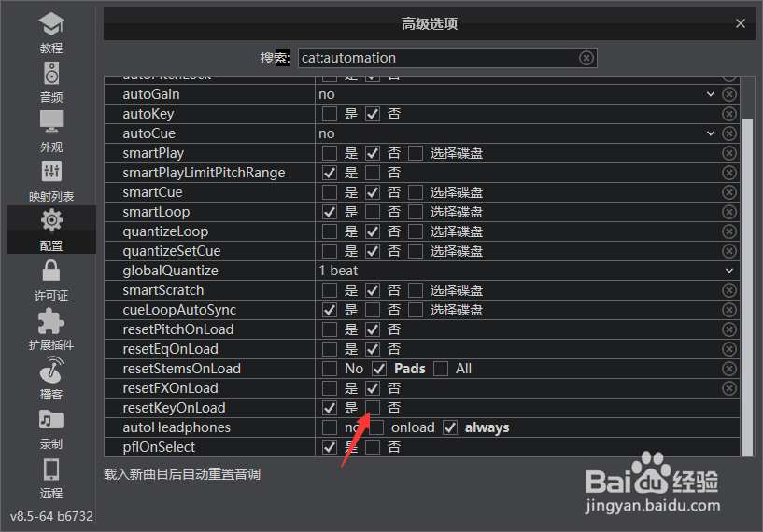Reset resetPitchOnLoad with its circle-X icon

tap(729, 329)
